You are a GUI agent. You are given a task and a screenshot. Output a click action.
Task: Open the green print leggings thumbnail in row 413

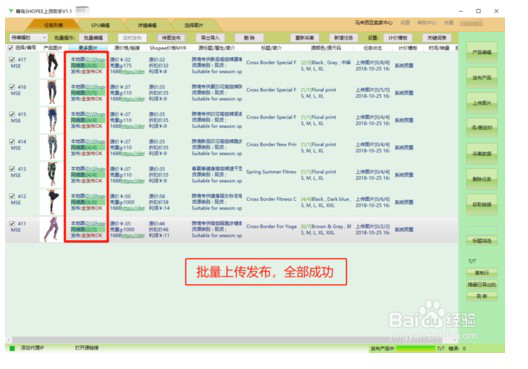(x=52, y=175)
